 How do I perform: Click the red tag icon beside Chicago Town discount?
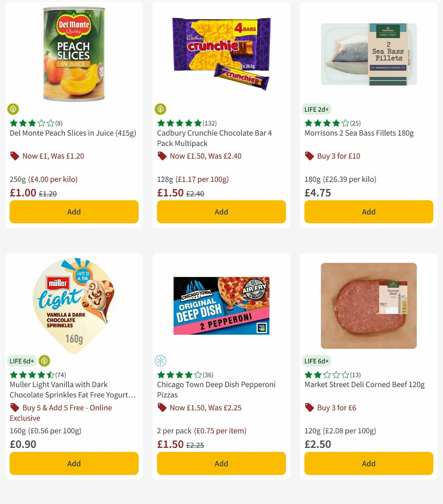pos(161,408)
